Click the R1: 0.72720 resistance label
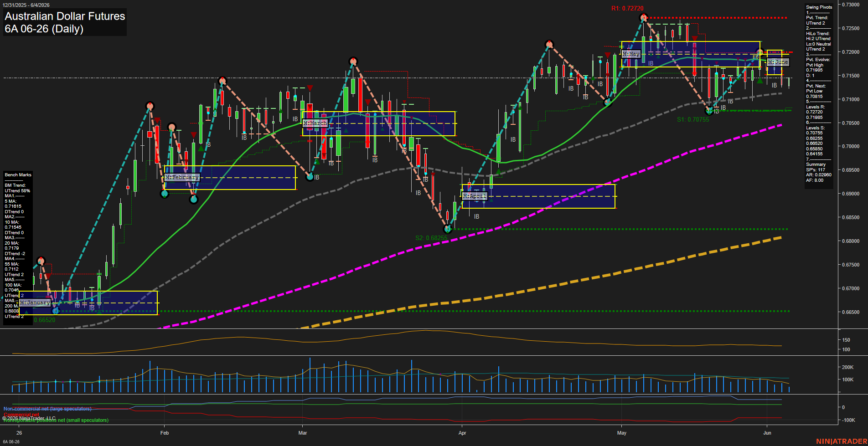 (627, 9)
